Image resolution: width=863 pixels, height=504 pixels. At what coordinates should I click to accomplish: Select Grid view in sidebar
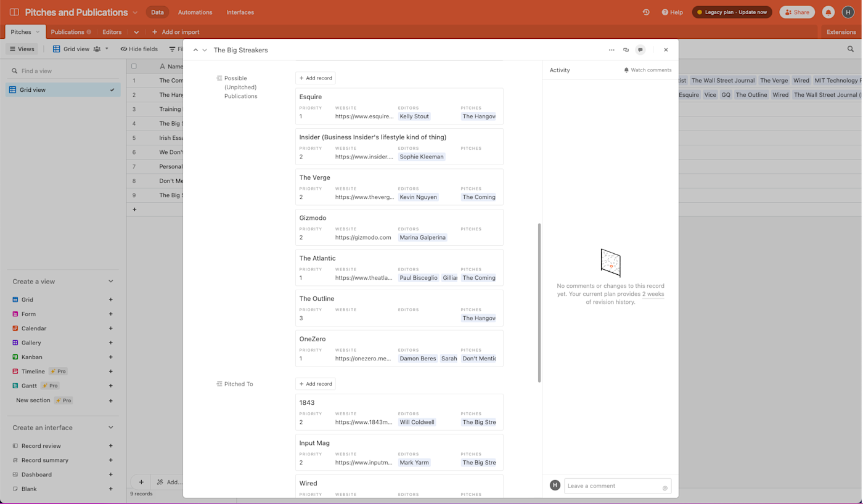(x=63, y=90)
